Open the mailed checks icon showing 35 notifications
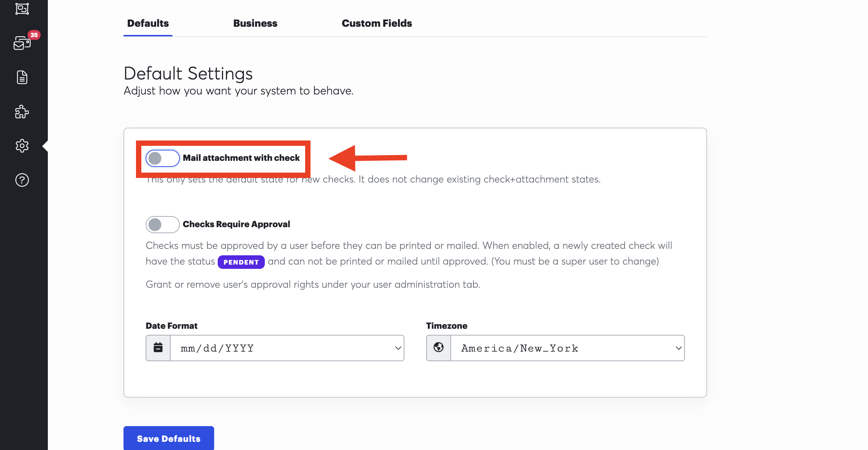Viewport: 868px width, 450px height. (22, 44)
